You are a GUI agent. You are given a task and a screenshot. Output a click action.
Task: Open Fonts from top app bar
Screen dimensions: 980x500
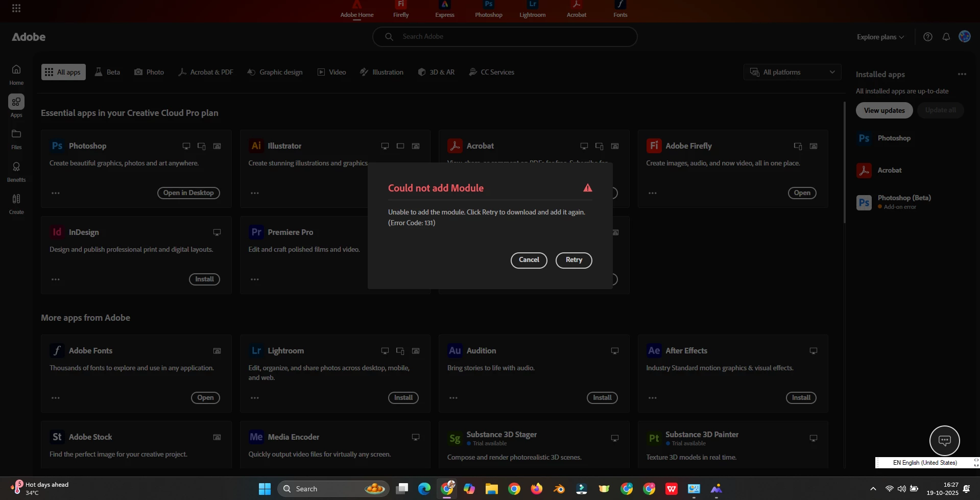[620, 9]
